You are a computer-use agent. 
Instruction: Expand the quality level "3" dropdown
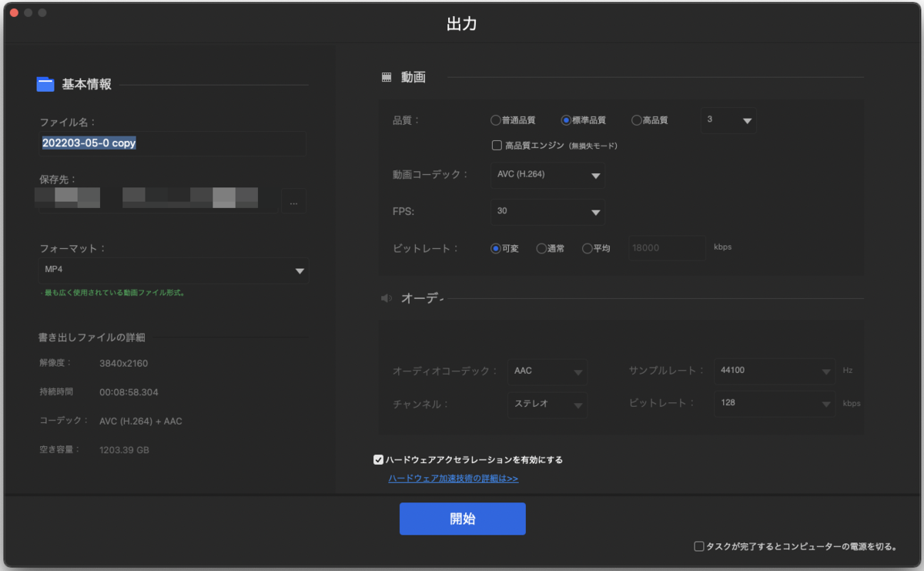(728, 120)
